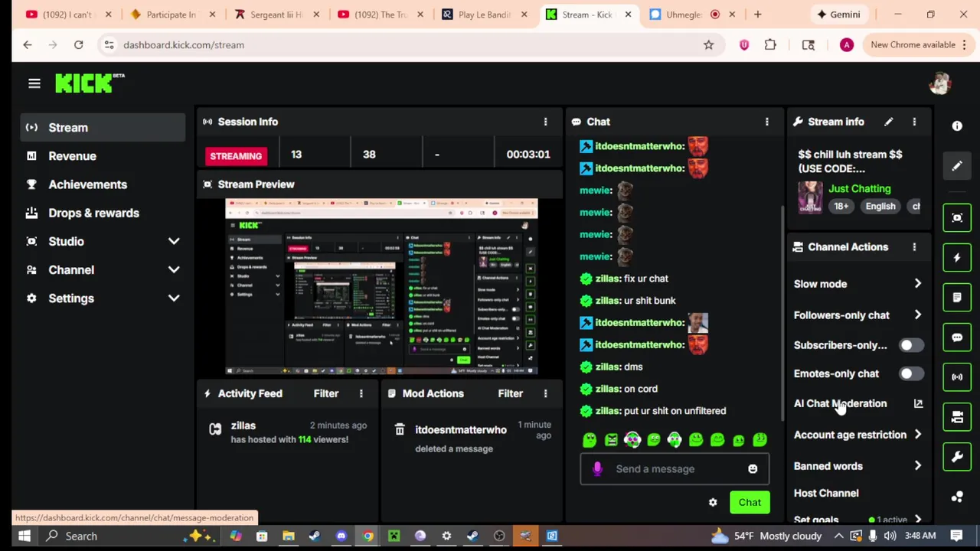
Task: Open the Session Info options menu
Action: pyautogui.click(x=545, y=122)
